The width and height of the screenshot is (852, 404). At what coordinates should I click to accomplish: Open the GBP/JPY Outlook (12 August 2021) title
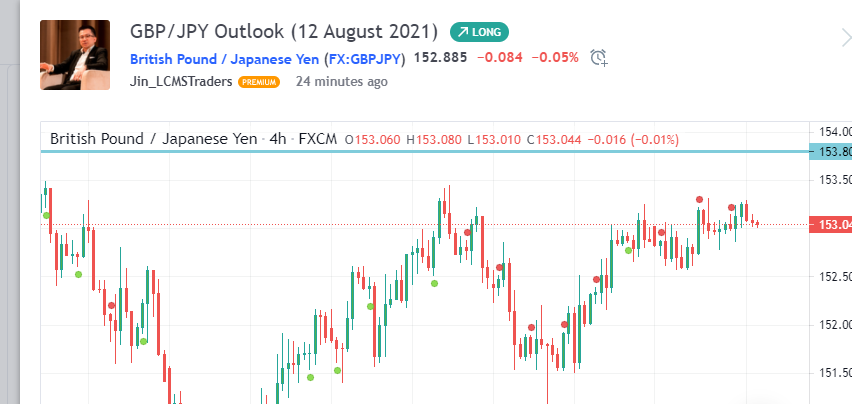(x=284, y=30)
